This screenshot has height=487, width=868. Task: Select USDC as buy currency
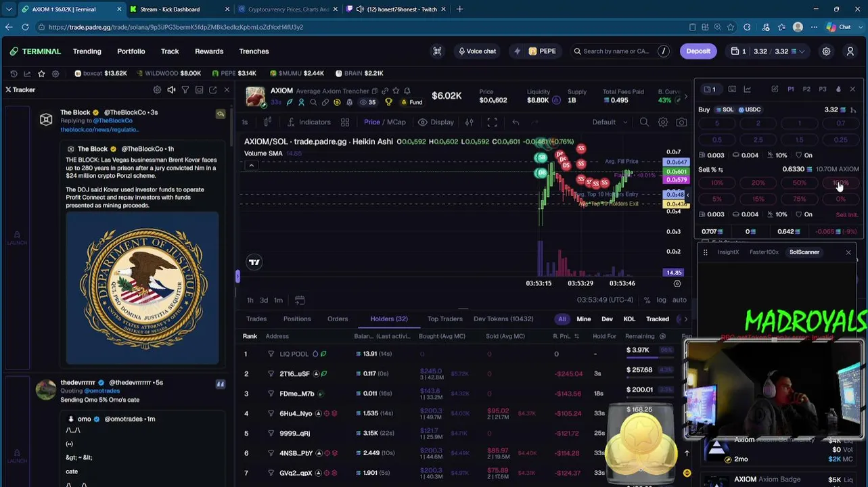point(750,110)
